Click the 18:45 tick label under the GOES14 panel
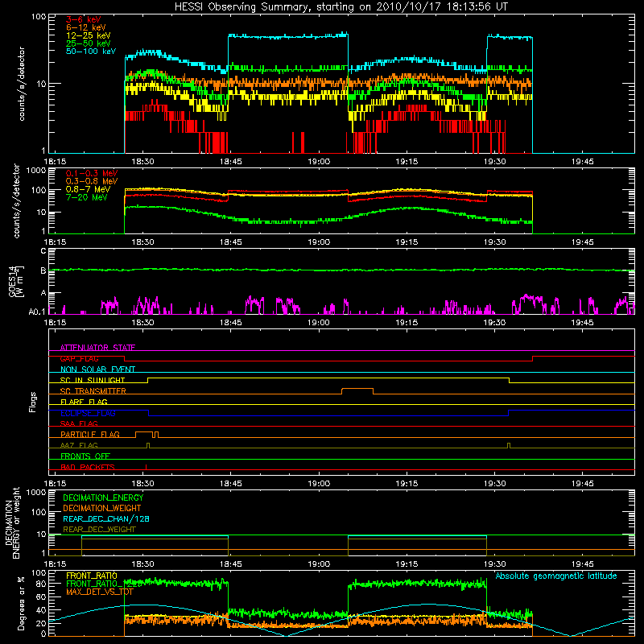This screenshot has height=644, width=644. [x=231, y=323]
